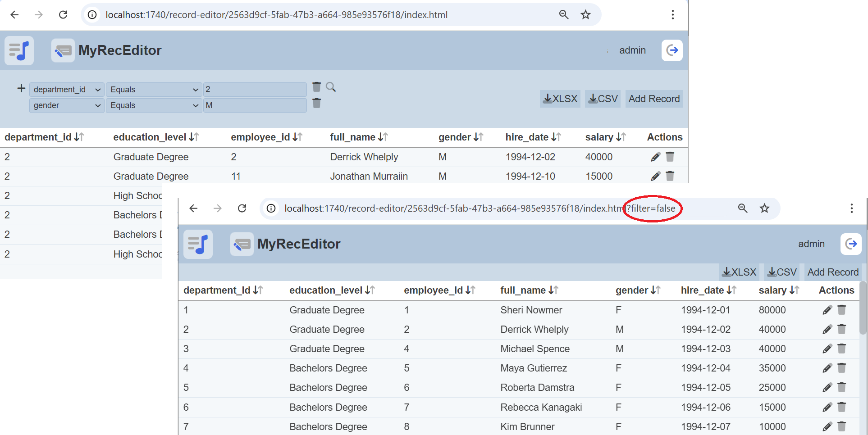Image resolution: width=868 pixels, height=435 pixels.
Task: Click Add Record in lower window
Action: (x=833, y=272)
